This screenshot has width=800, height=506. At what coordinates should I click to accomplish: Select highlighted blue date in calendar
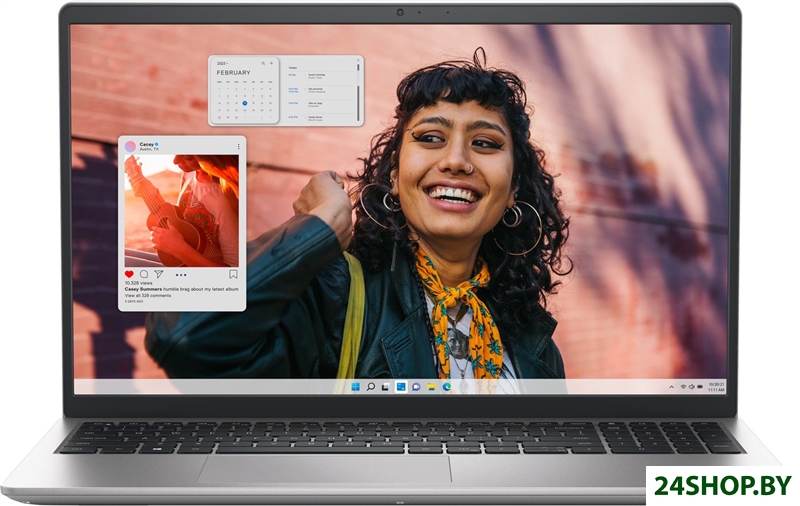[245, 103]
